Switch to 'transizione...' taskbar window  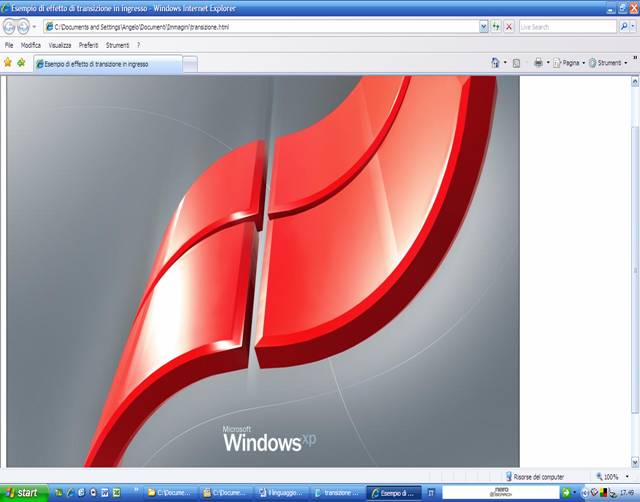tap(337, 493)
